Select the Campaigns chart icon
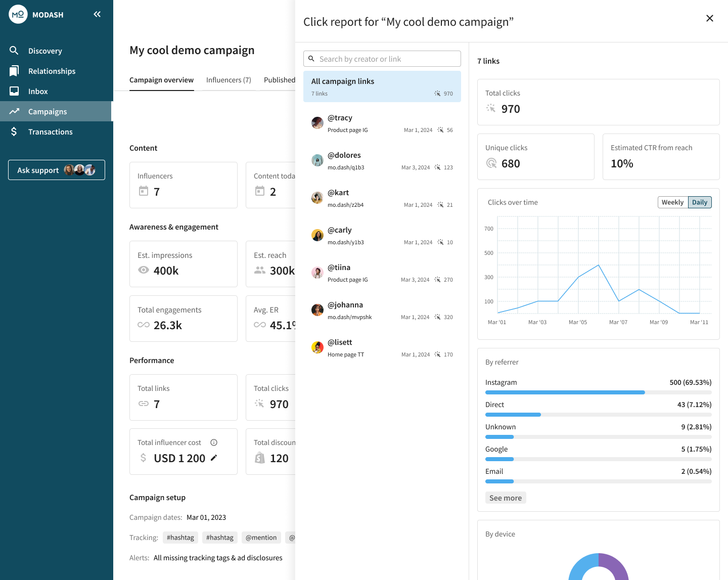This screenshot has height=580, width=728. [x=14, y=111]
